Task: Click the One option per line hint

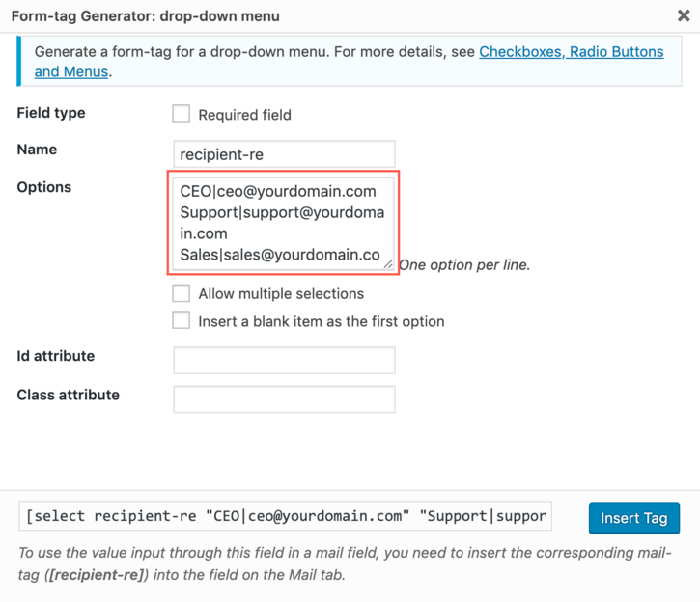Action: (x=464, y=264)
